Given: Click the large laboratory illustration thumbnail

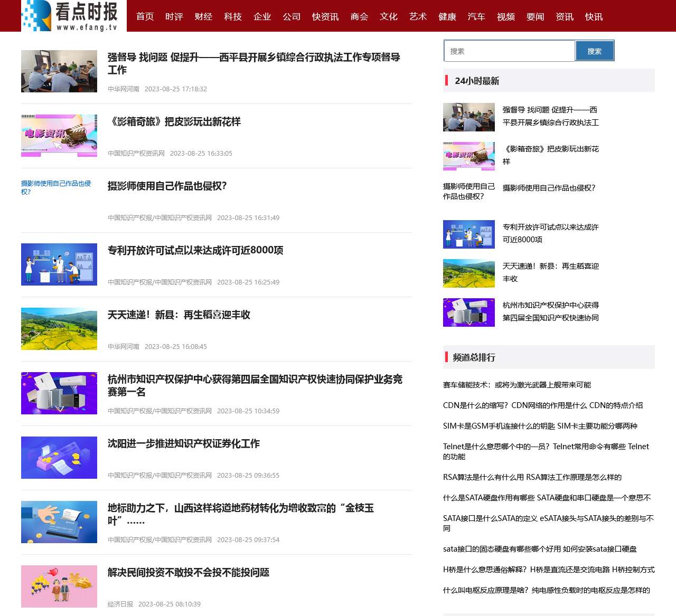Looking at the screenshot, I should click(59, 264).
